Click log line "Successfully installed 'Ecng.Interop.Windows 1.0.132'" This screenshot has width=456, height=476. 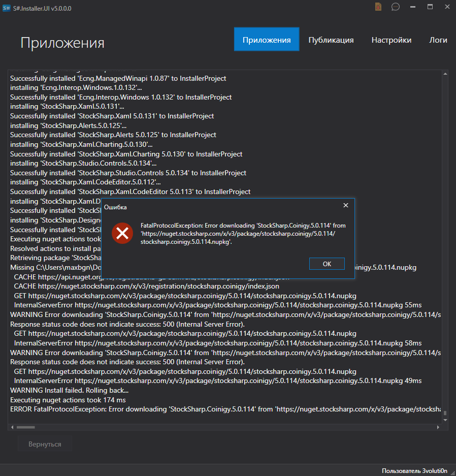pyautogui.click(x=121, y=97)
